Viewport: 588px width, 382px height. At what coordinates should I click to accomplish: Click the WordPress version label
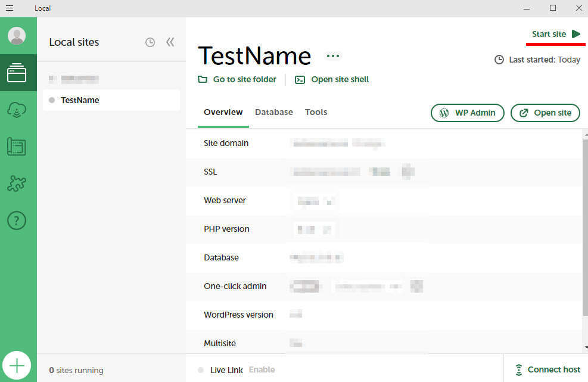pyautogui.click(x=238, y=315)
